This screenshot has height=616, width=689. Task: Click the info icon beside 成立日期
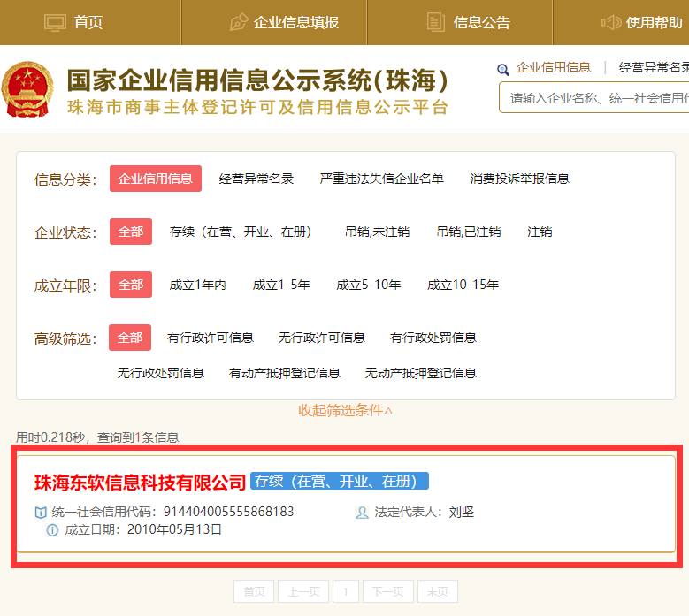click(x=52, y=530)
